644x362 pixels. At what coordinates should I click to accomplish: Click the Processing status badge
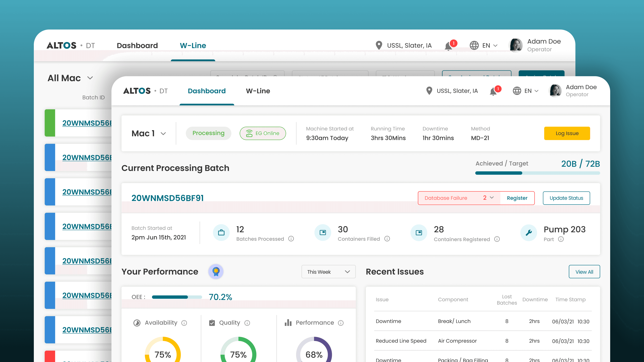click(208, 133)
